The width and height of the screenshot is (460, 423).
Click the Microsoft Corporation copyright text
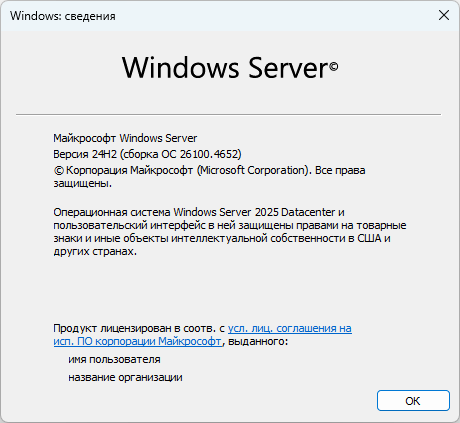pos(253,170)
